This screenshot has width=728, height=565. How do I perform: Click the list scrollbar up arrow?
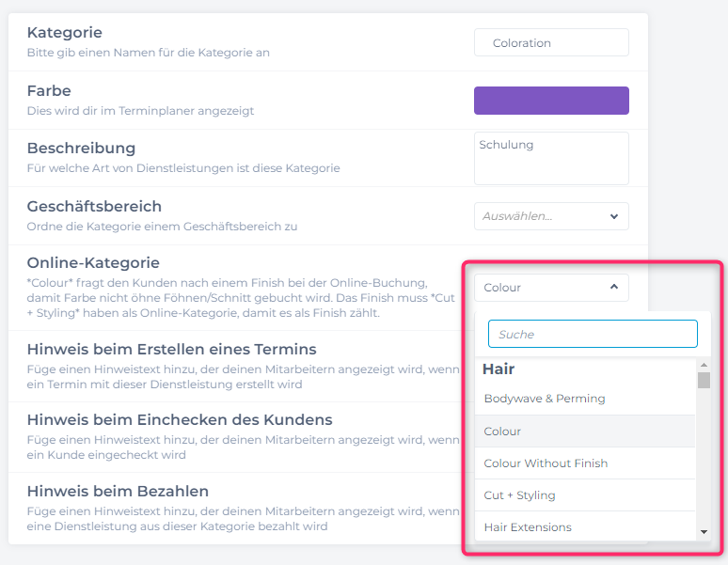click(x=704, y=365)
